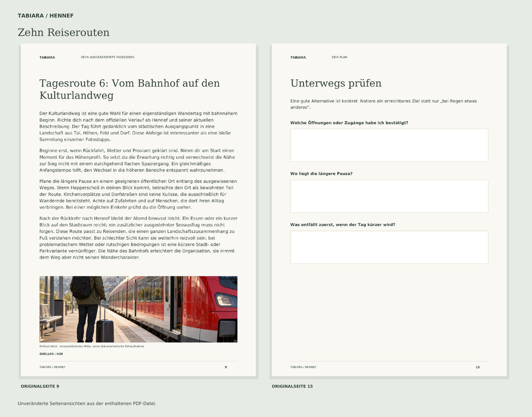Click the train platform photo on page 9
This screenshot has height=417, width=532.
point(138,309)
